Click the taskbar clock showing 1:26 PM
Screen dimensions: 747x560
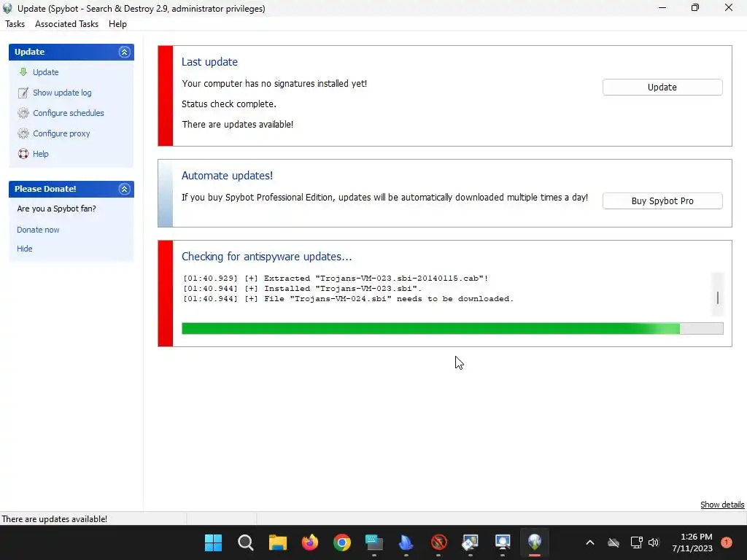[692, 542]
